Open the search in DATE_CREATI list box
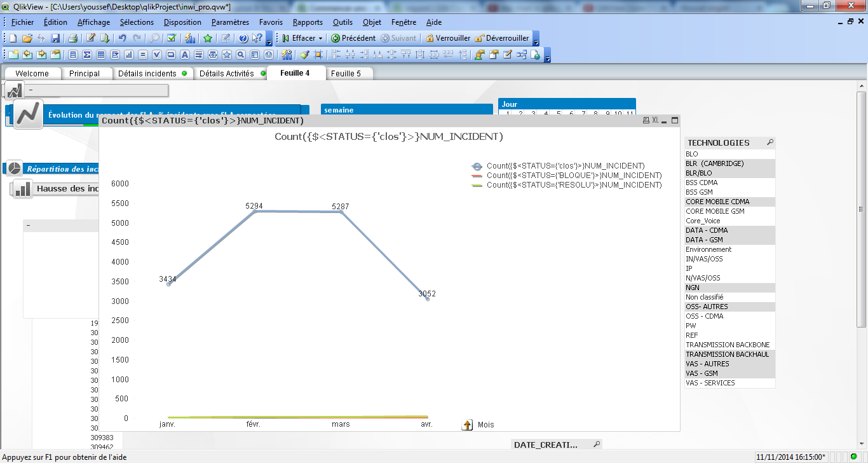This screenshot has width=868, height=463. pos(596,445)
